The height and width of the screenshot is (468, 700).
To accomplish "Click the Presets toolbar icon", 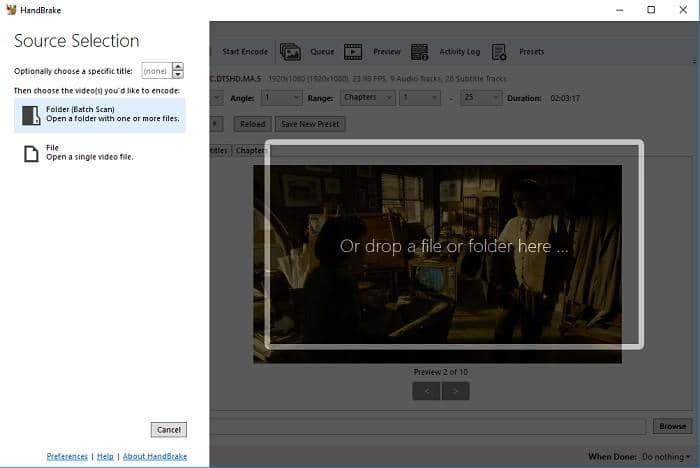I will [x=499, y=52].
